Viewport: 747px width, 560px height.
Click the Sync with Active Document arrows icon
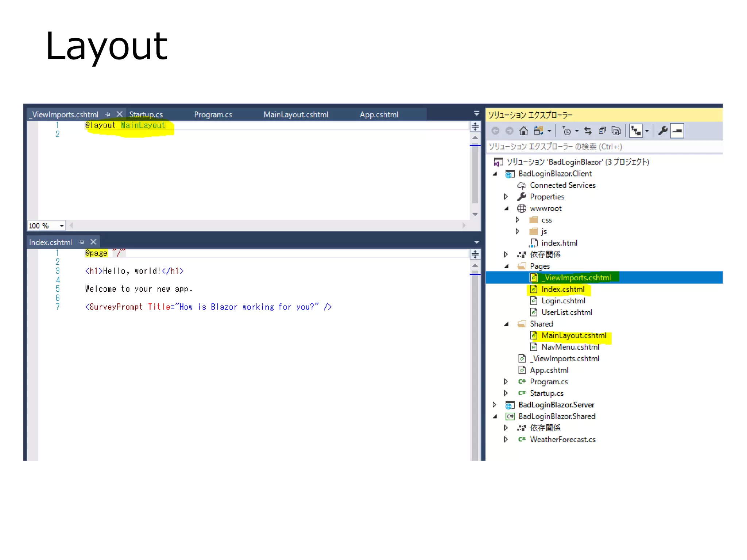pos(588,131)
